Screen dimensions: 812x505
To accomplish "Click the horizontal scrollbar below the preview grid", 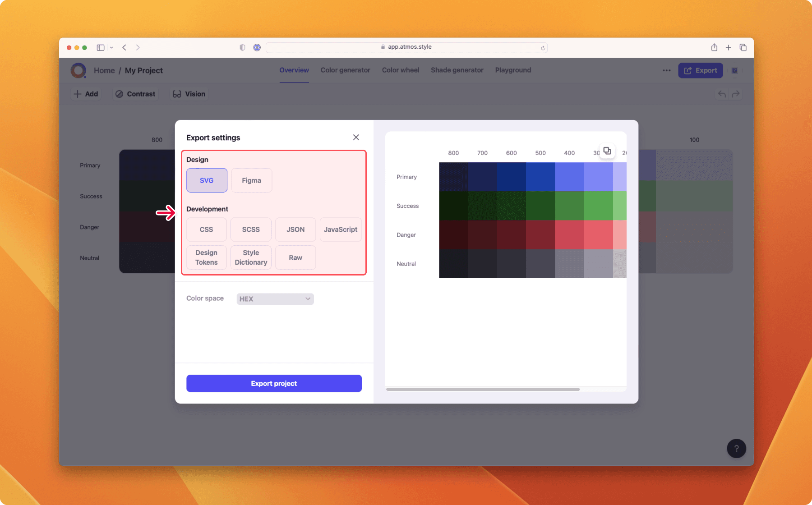I will pyautogui.click(x=483, y=389).
